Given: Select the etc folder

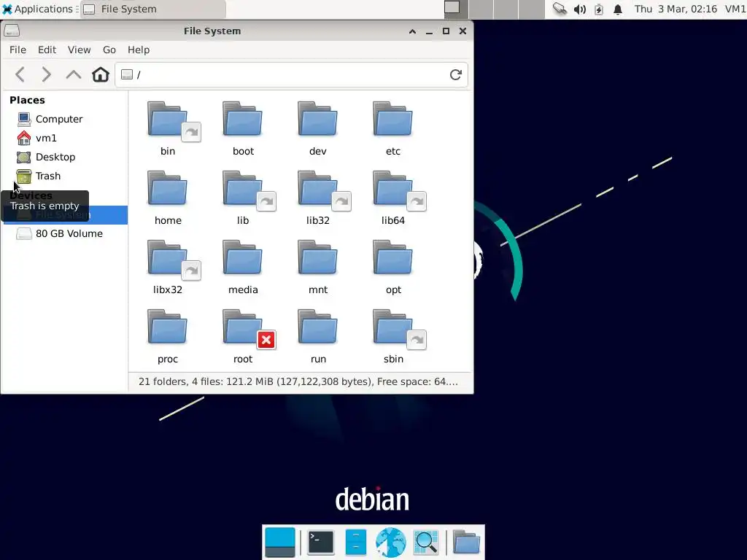Looking at the screenshot, I should pyautogui.click(x=393, y=128).
